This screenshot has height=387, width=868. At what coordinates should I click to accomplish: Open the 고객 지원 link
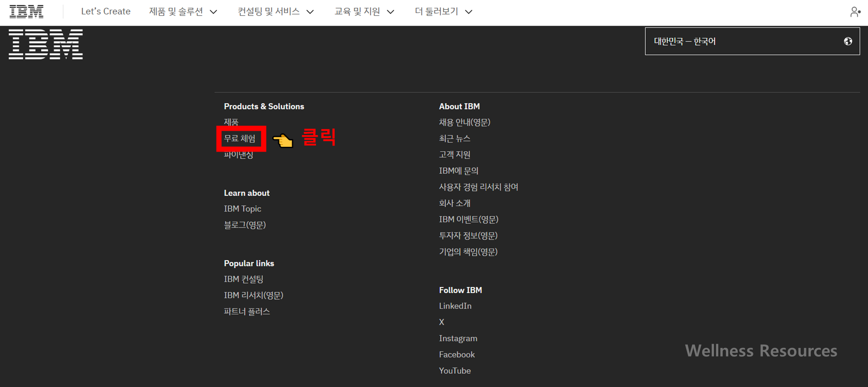pyautogui.click(x=455, y=155)
